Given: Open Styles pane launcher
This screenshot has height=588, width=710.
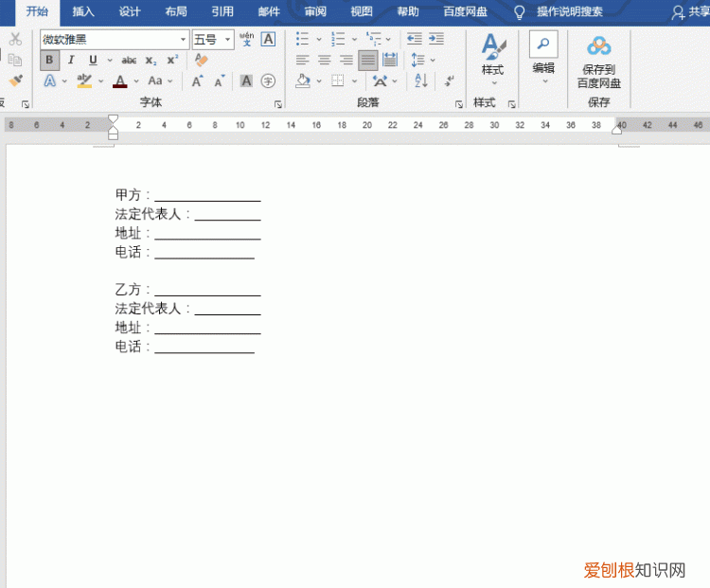Looking at the screenshot, I should click(511, 105).
